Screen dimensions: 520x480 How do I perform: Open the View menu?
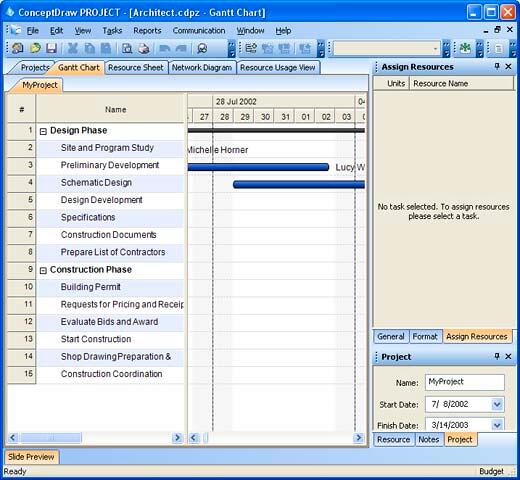[83, 31]
